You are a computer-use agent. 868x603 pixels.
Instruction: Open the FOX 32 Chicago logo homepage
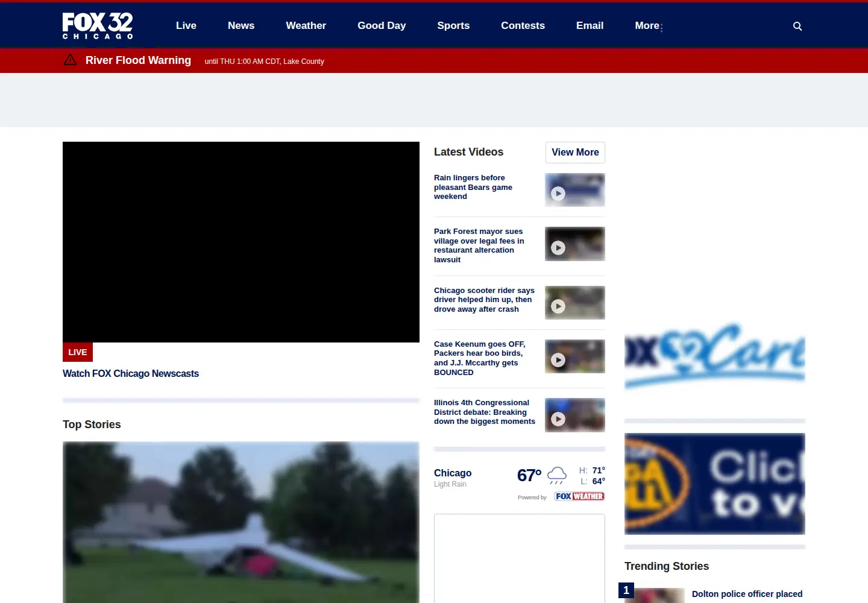(98, 26)
